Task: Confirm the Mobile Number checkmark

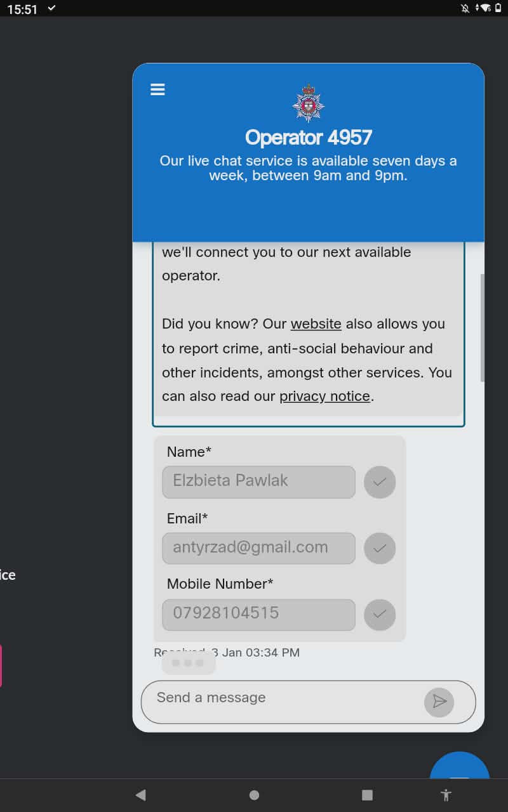Action: tap(380, 614)
